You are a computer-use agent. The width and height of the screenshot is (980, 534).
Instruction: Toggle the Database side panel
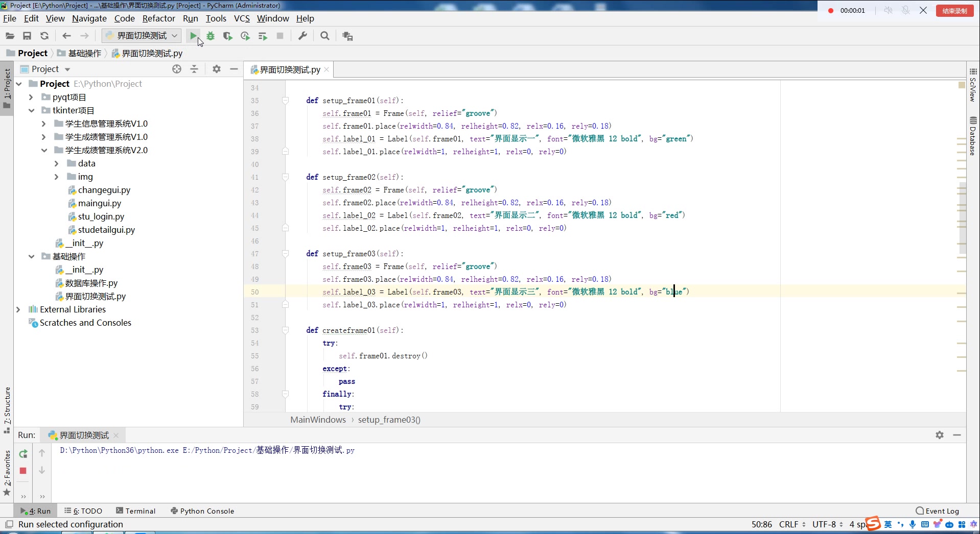[x=973, y=137]
